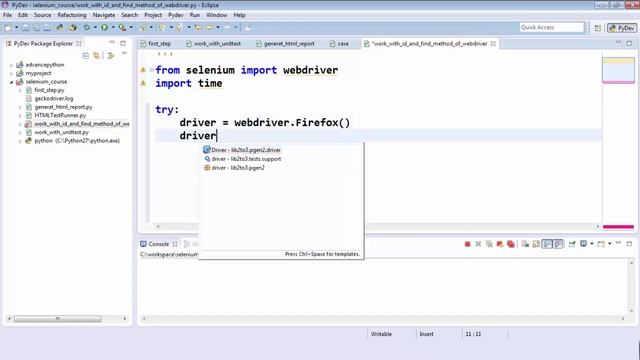The height and width of the screenshot is (360, 640).
Task: Open the New file dropdown arrow
Action: click(x=16, y=27)
